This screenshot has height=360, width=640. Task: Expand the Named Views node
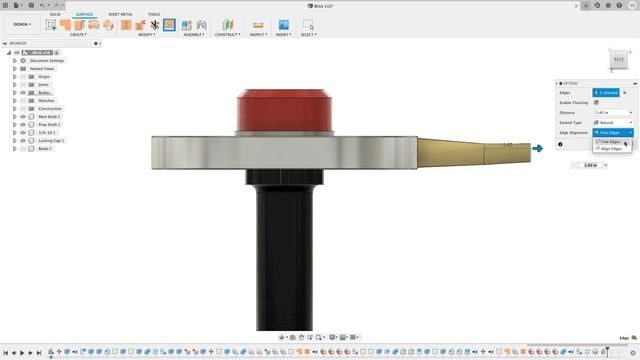(15, 69)
